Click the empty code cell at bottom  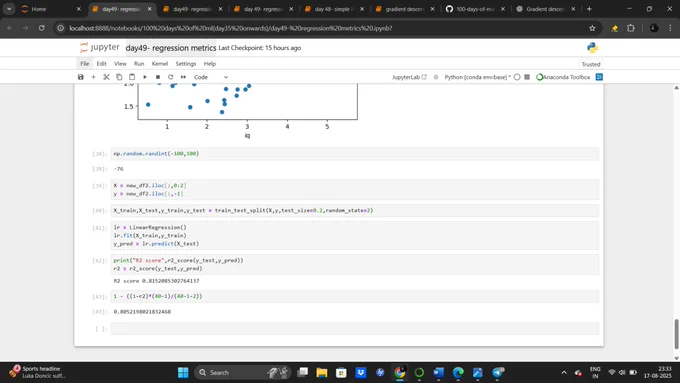(x=355, y=328)
